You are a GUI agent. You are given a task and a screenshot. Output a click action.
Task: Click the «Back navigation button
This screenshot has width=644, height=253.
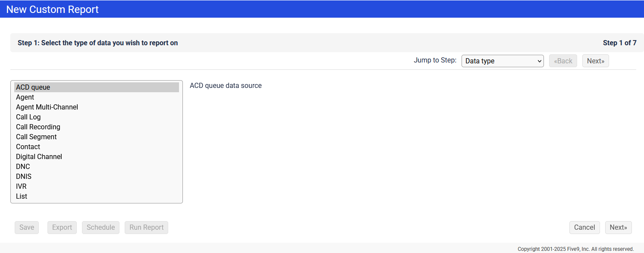click(x=563, y=61)
